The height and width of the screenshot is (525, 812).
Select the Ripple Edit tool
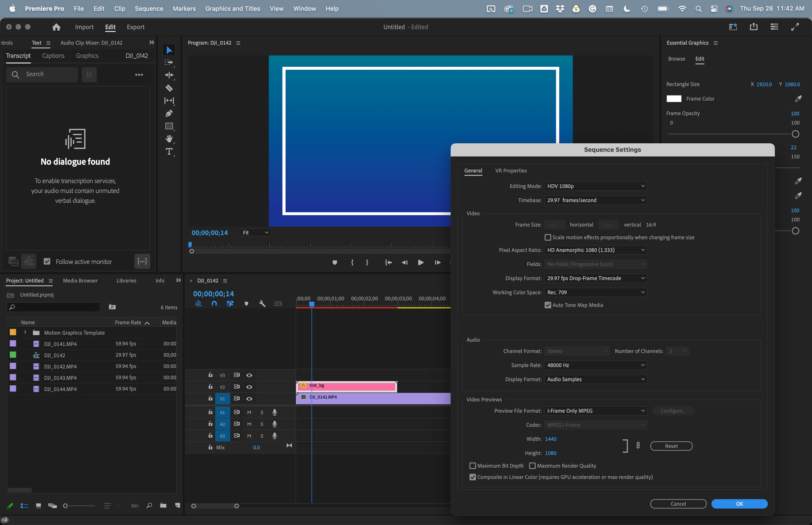point(169,75)
